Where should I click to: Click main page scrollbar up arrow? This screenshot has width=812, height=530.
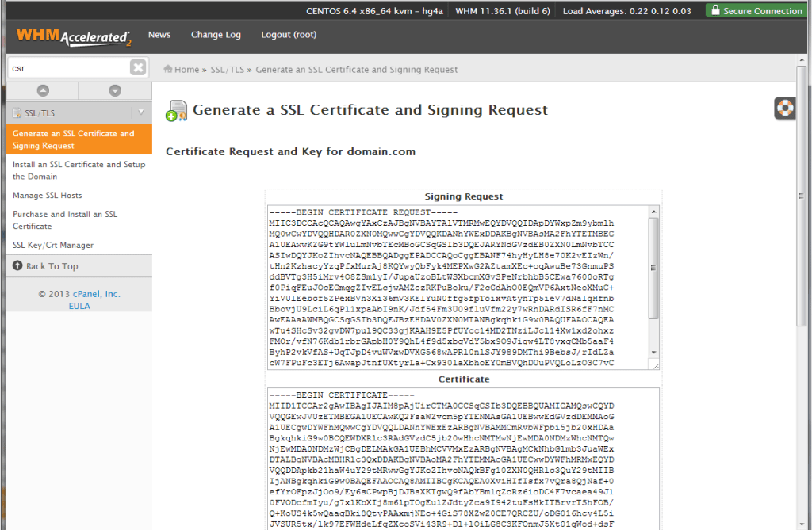click(801, 60)
